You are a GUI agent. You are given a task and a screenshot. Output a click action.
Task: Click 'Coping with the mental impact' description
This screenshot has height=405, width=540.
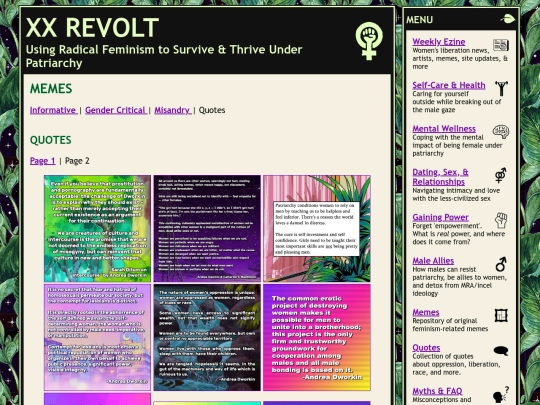click(457, 145)
